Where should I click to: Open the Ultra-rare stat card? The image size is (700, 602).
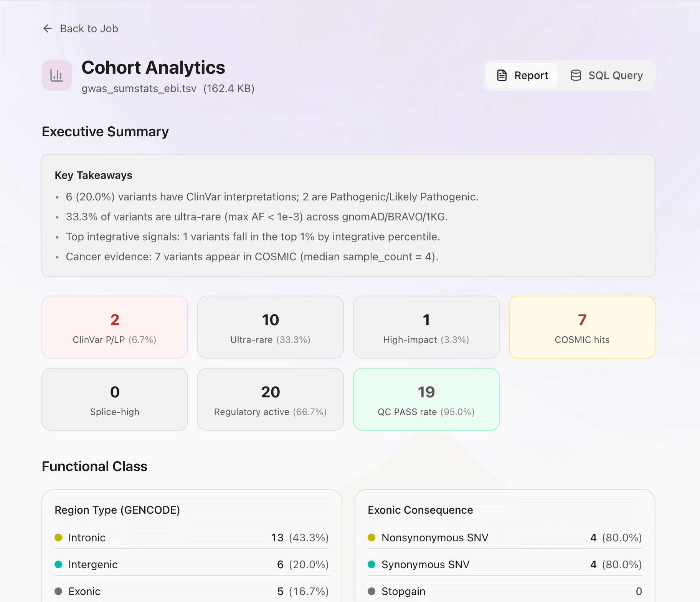pyautogui.click(x=271, y=327)
